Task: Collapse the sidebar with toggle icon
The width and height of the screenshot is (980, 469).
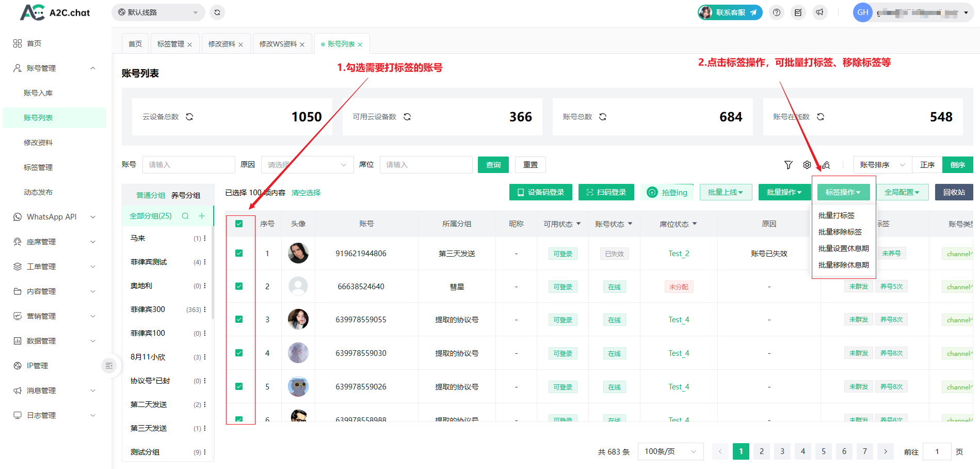Action: (109, 366)
